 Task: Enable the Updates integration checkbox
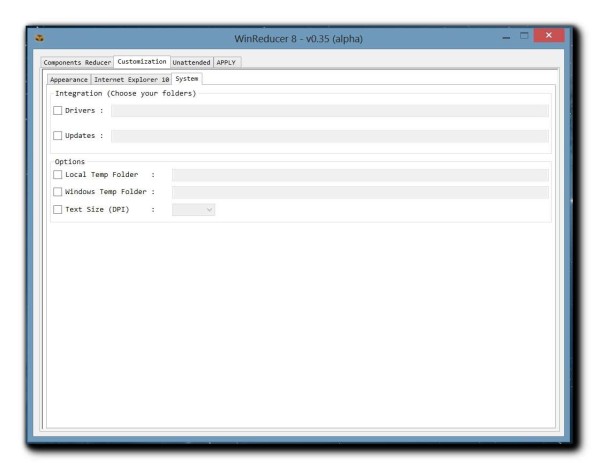[57, 135]
